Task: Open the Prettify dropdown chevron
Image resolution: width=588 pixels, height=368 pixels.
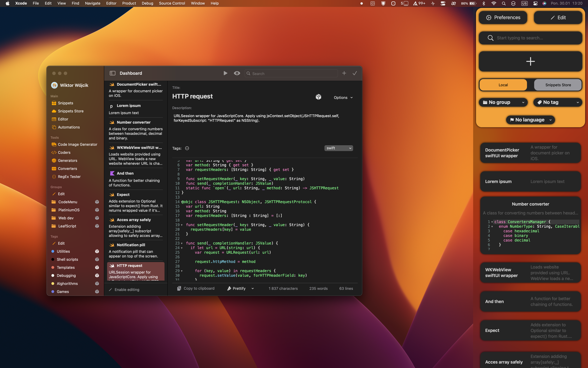Action: pyautogui.click(x=253, y=288)
